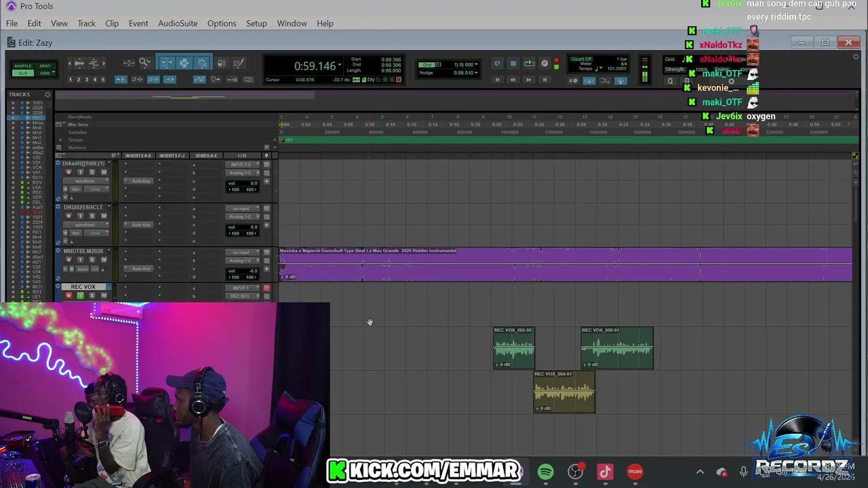Show hidden system tray icons
Screen dimensions: 868x488
pos(700,472)
